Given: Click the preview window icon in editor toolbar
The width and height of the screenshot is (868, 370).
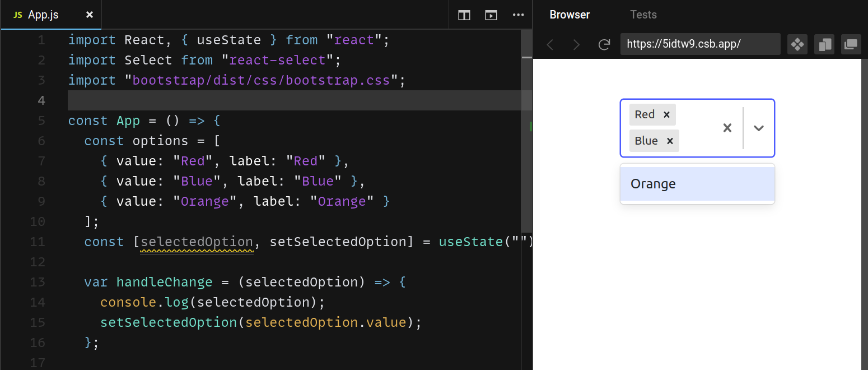Looking at the screenshot, I should point(491,15).
